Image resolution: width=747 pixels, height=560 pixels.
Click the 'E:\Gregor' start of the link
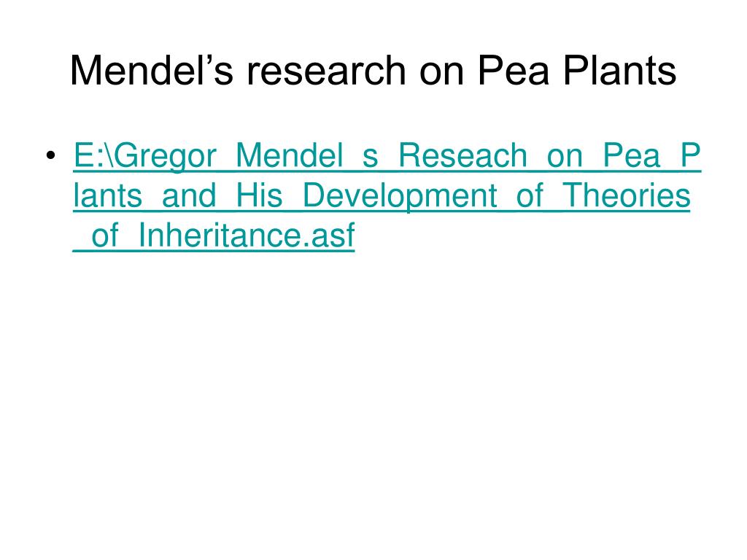point(145,156)
